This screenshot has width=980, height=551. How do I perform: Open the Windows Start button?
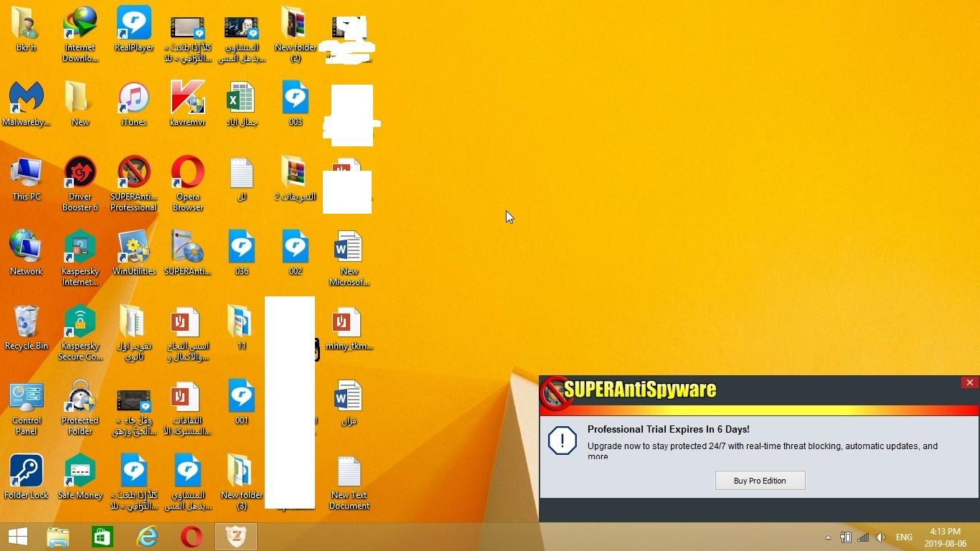click(x=17, y=537)
